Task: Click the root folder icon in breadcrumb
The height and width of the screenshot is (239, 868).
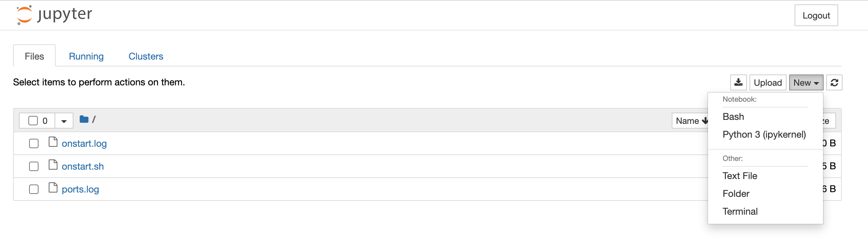Action: pos(84,119)
